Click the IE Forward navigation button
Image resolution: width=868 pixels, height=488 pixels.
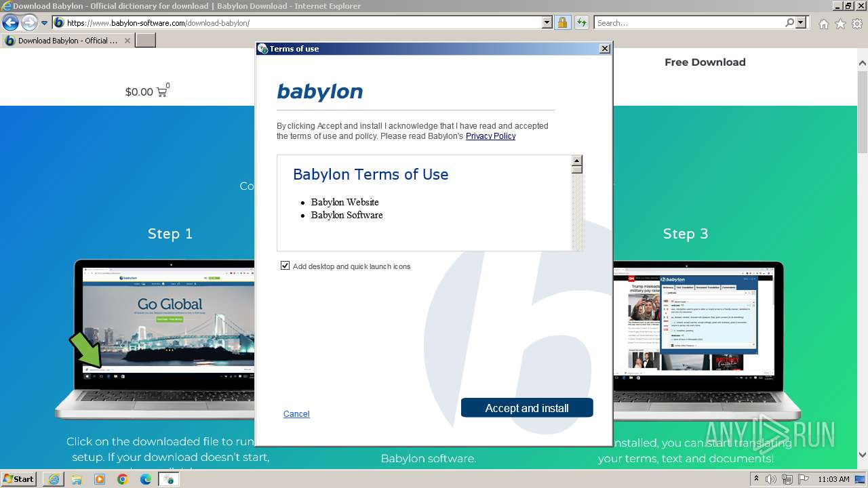[29, 22]
